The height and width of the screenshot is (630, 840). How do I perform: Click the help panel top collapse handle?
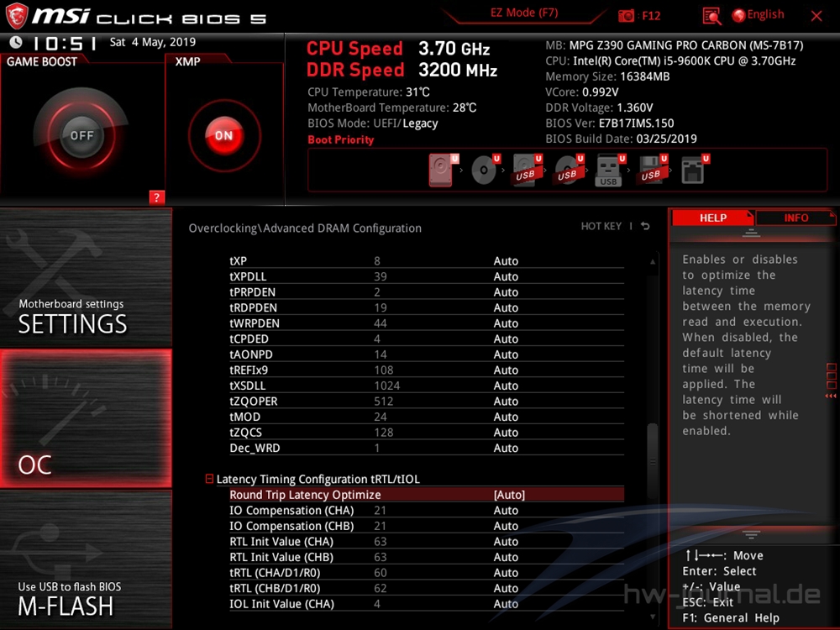coord(750,233)
